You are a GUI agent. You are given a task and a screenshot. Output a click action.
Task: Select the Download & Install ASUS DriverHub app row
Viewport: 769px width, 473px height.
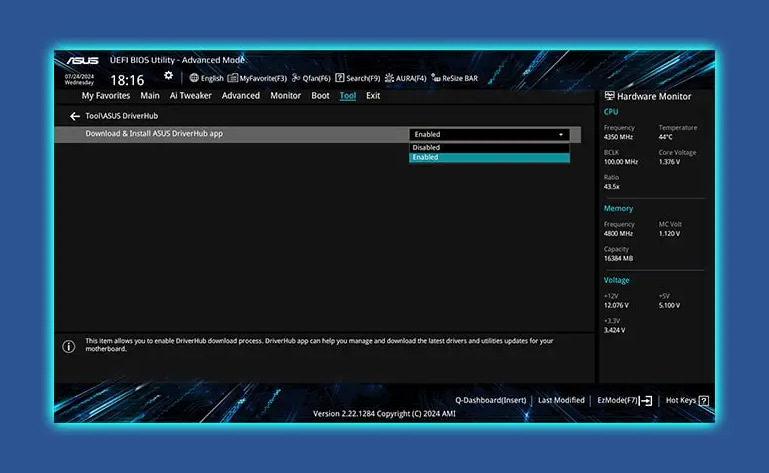coord(317,134)
